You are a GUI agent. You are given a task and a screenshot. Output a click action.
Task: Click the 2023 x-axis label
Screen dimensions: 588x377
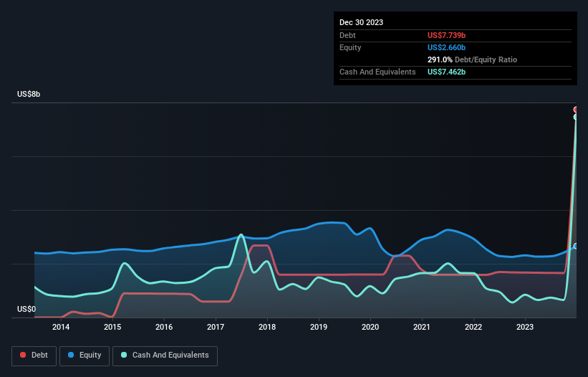point(525,327)
